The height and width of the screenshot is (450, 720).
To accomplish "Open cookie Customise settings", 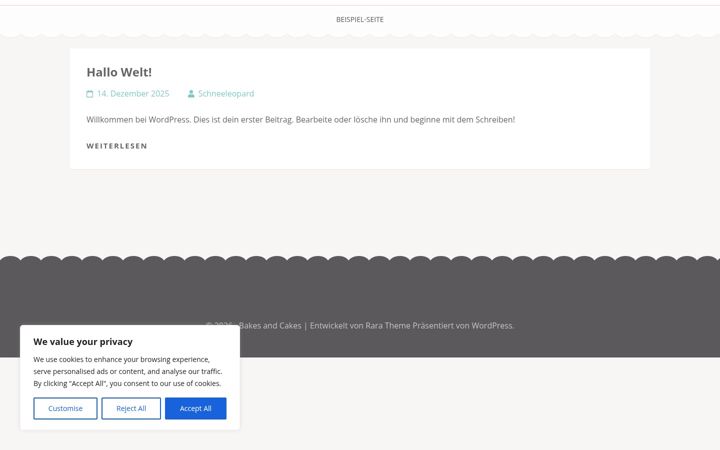I will tap(65, 408).
